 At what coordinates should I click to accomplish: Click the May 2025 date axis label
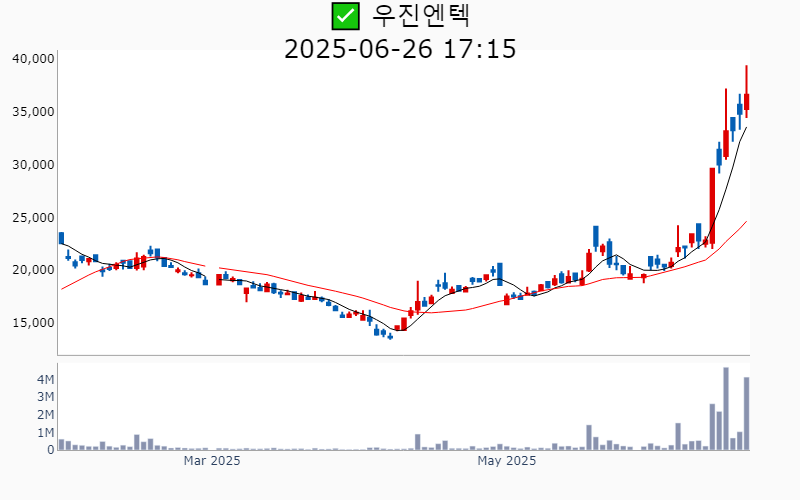coord(507,461)
